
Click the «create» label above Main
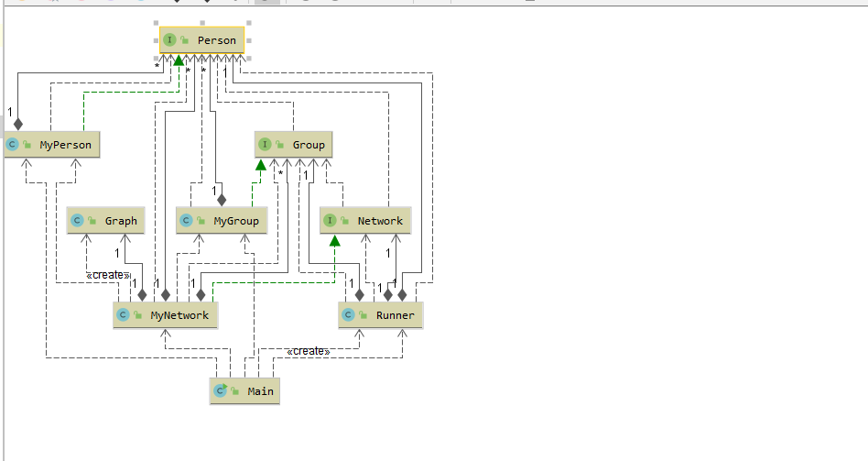[309, 351]
